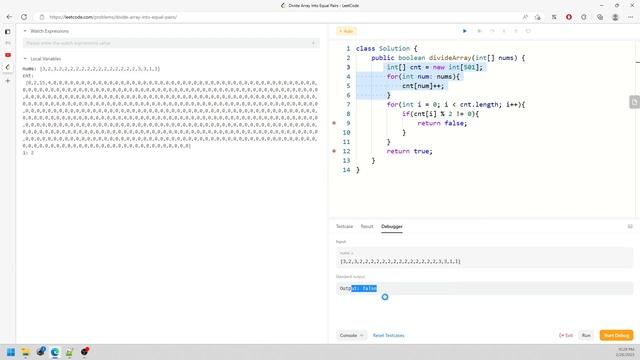The height and width of the screenshot is (360, 640).
Task: Toggle breakpoint on line 12
Action: point(334,151)
